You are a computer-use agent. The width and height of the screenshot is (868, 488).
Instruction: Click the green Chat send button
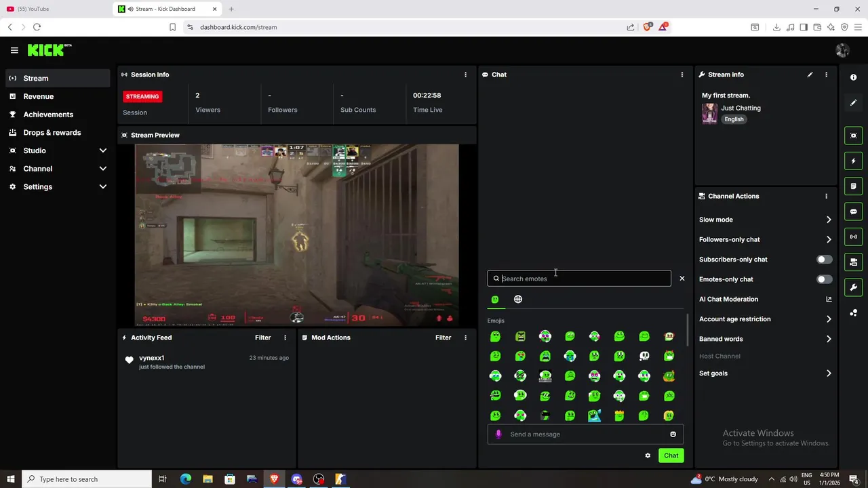click(x=671, y=455)
